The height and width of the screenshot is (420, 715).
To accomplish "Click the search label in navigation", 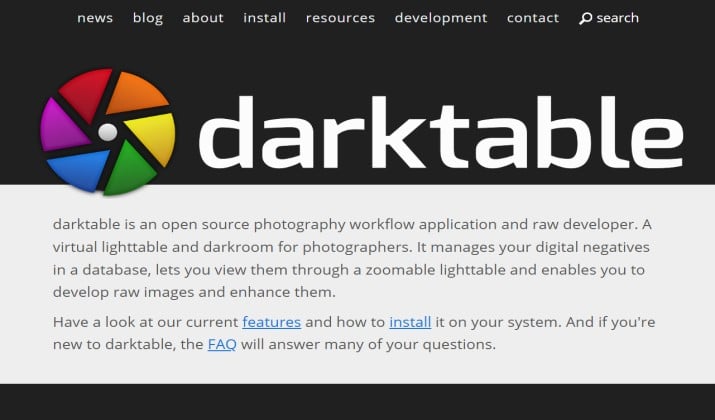I will tap(617, 18).
